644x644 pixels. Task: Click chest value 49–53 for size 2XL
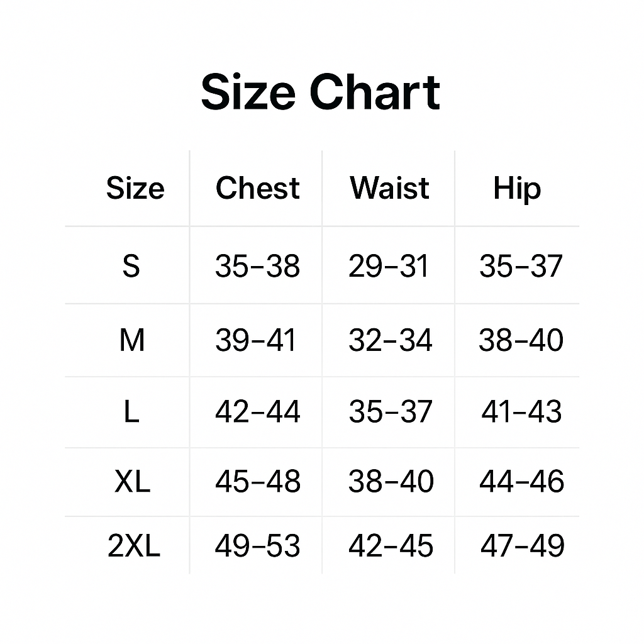pos(257,546)
